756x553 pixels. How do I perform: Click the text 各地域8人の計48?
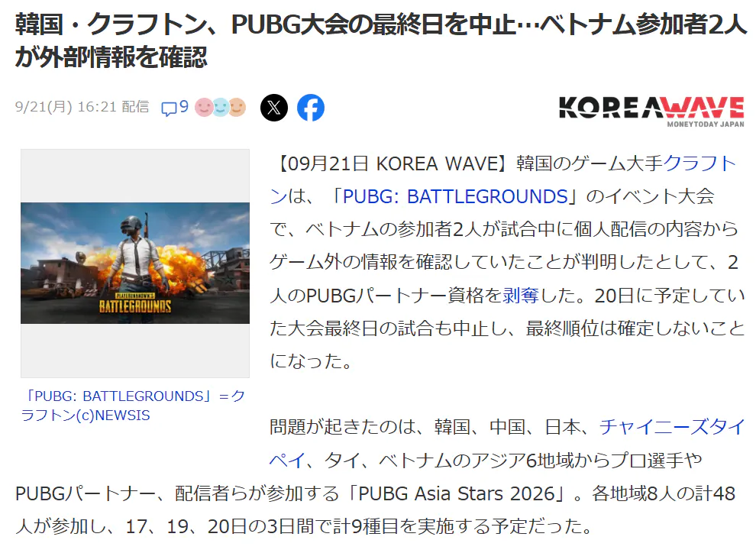664,493
